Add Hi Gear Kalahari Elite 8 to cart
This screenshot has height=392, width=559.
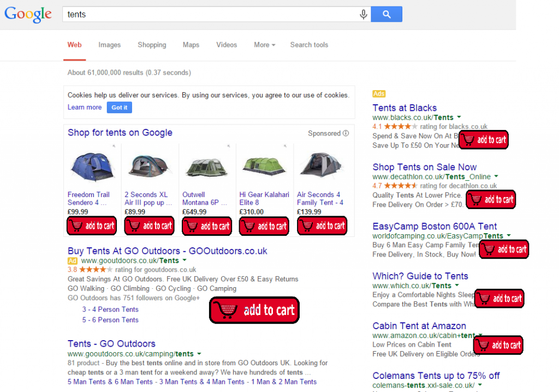(264, 226)
